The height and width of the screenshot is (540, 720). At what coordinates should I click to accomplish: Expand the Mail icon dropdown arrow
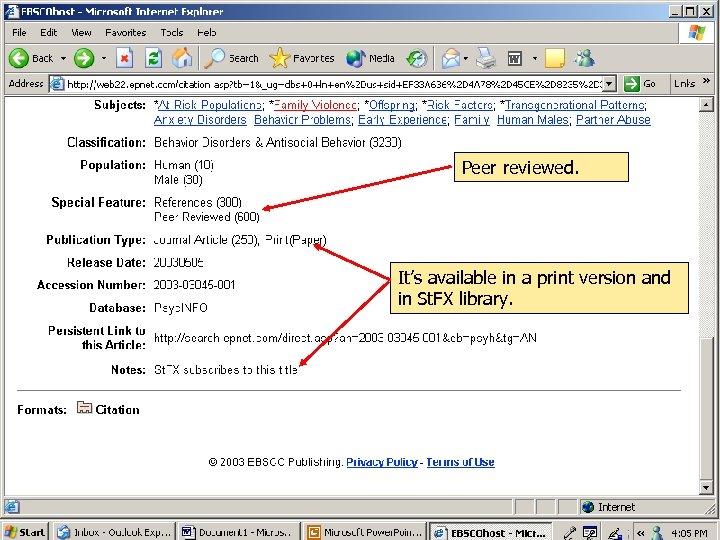tap(466, 58)
